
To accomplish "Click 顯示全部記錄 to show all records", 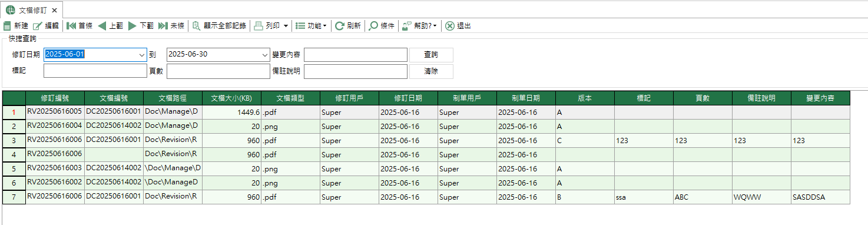I will pos(219,26).
